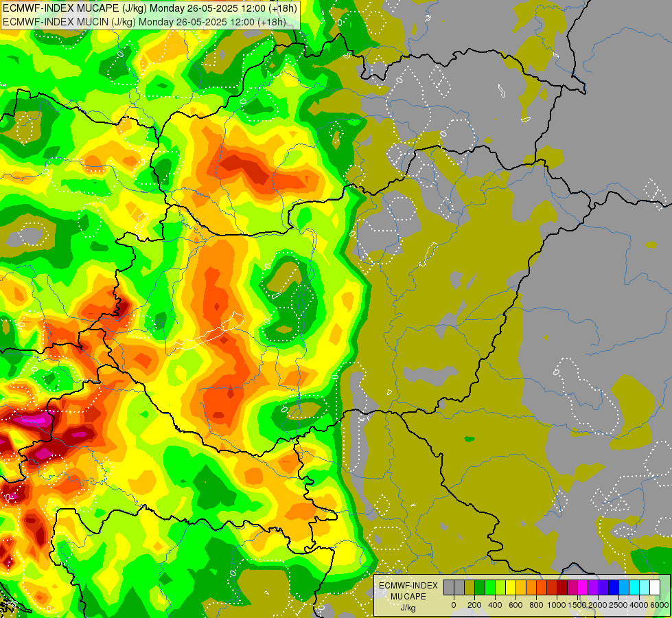Click the 'MUCAPE' label inside the legend box

click(408, 597)
